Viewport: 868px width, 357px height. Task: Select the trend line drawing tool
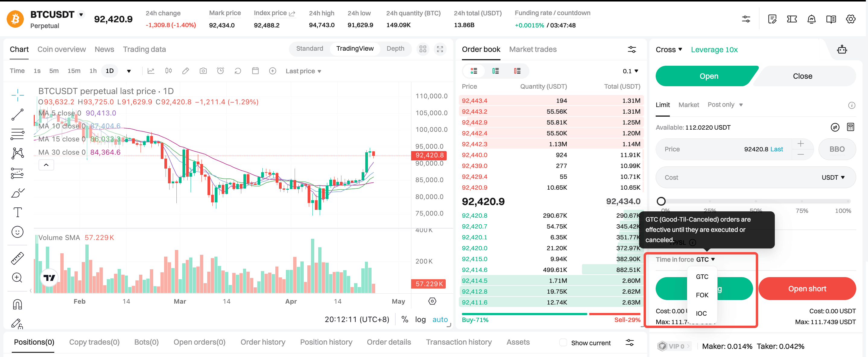point(17,115)
